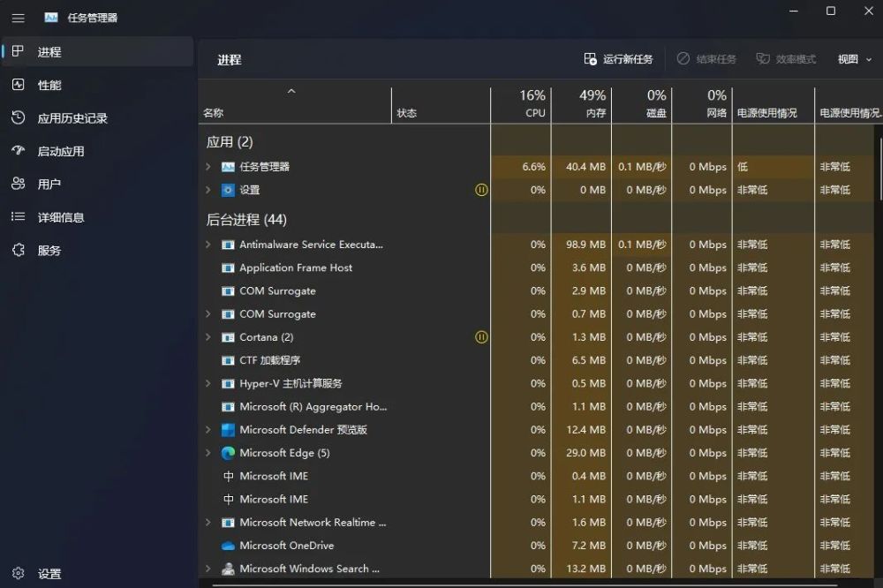Click the CTF 加载程序 row icon
883x588 pixels.
pos(228,360)
